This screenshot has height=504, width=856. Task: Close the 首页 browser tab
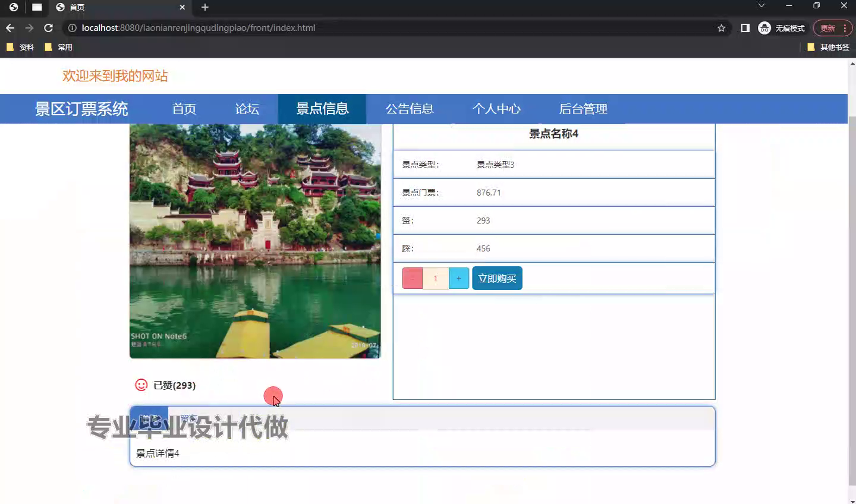coord(182,7)
